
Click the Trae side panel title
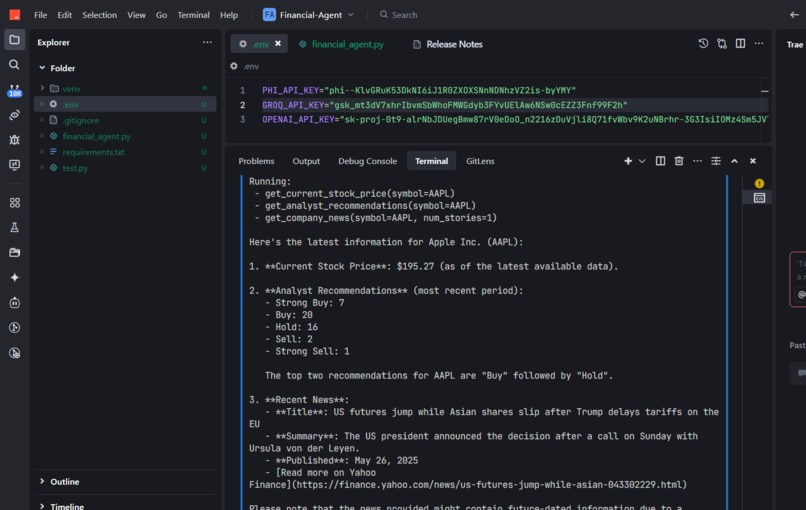click(795, 45)
